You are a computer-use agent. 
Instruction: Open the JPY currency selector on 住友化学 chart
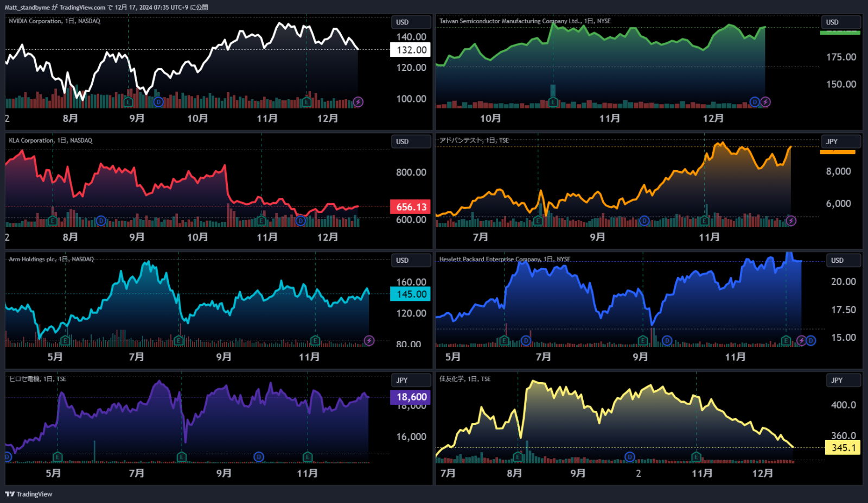[x=843, y=380]
